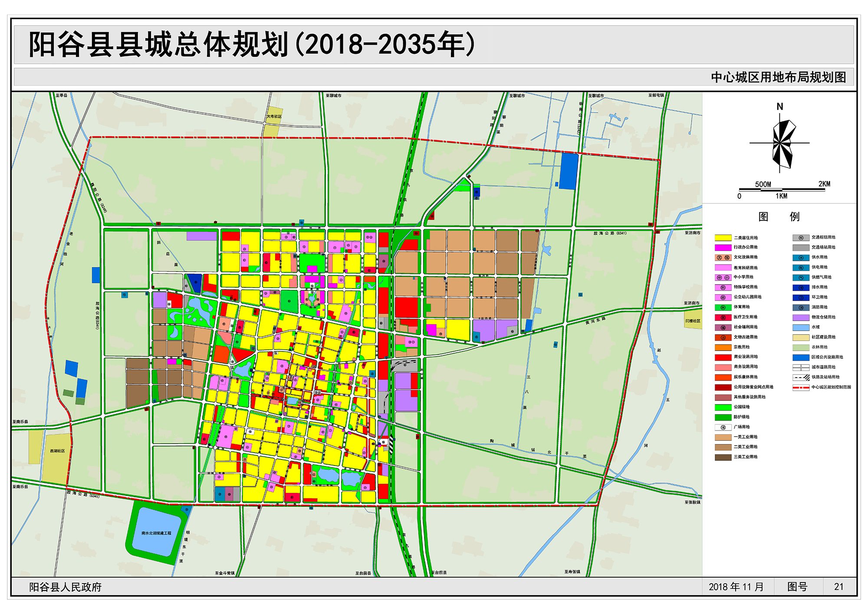Click the north arrow compass symbol
Screen dimensions: 868x614
coord(780,143)
